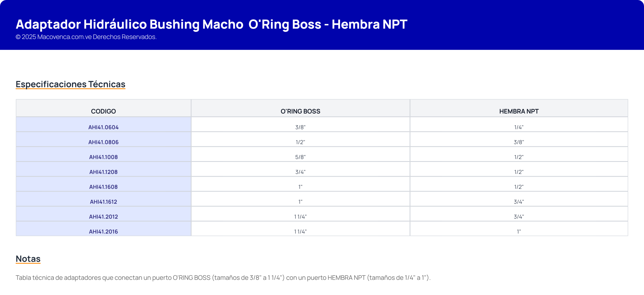The image size is (644, 295).
Task: Select product code AHI41.1612
Action: (103, 201)
